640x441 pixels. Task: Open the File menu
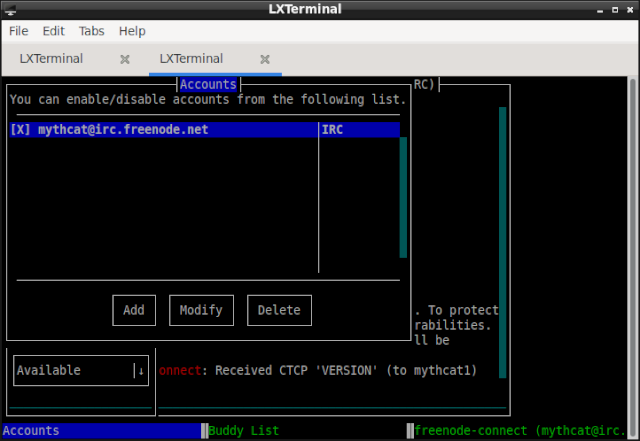point(18,31)
